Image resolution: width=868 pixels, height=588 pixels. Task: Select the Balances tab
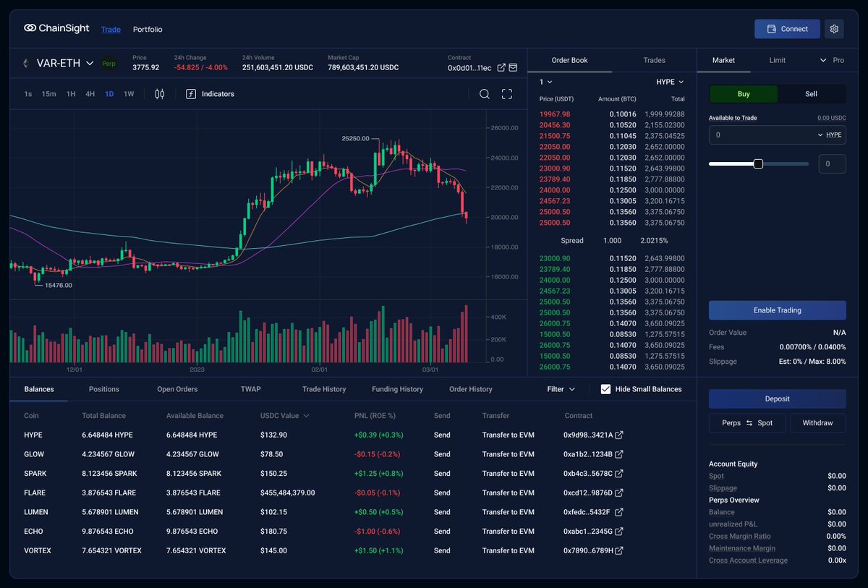pyautogui.click(x=39, y=389)
